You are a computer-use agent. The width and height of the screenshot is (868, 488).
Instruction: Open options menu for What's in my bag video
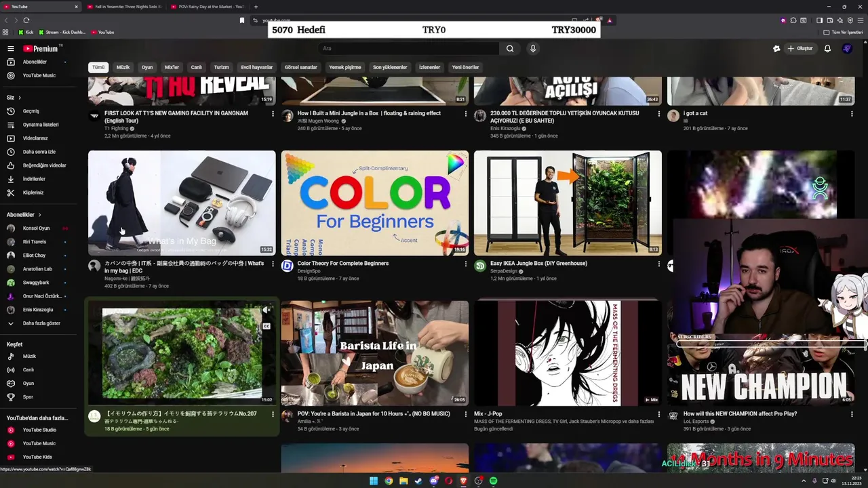coord(273,264)
